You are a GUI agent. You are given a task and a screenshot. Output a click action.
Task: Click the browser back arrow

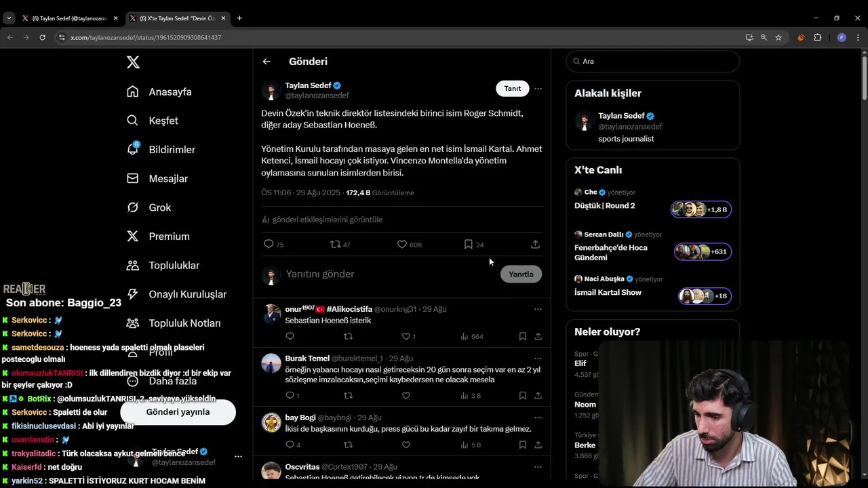click(x=9, y=37)
